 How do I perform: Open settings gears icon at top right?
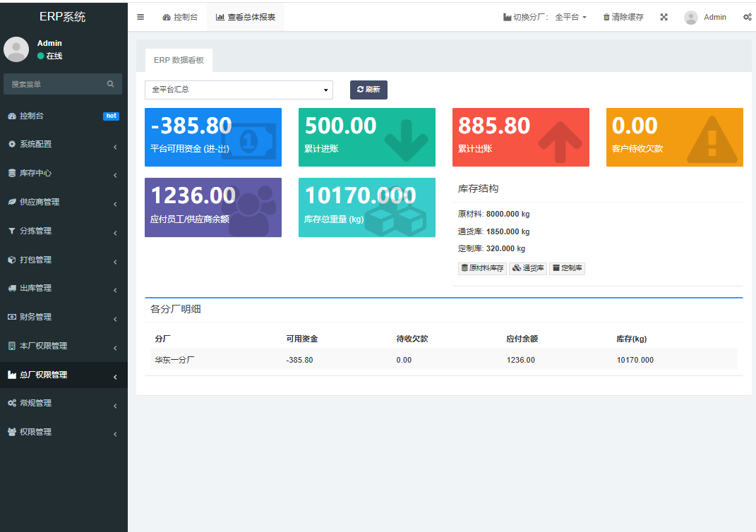coord(748,17)
